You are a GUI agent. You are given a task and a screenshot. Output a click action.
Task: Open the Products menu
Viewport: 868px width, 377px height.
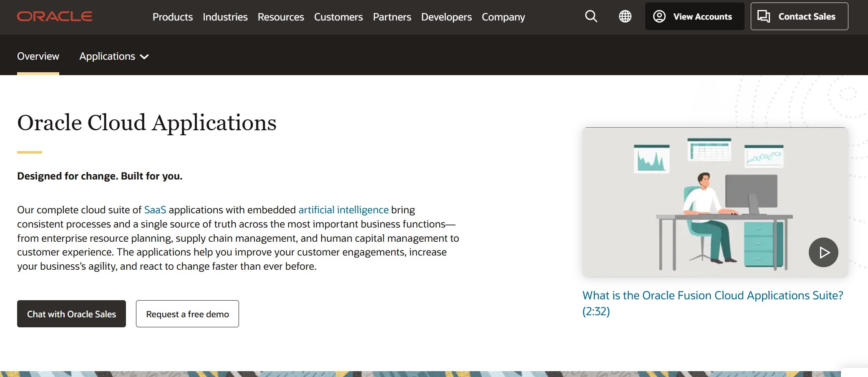point(172,17)
